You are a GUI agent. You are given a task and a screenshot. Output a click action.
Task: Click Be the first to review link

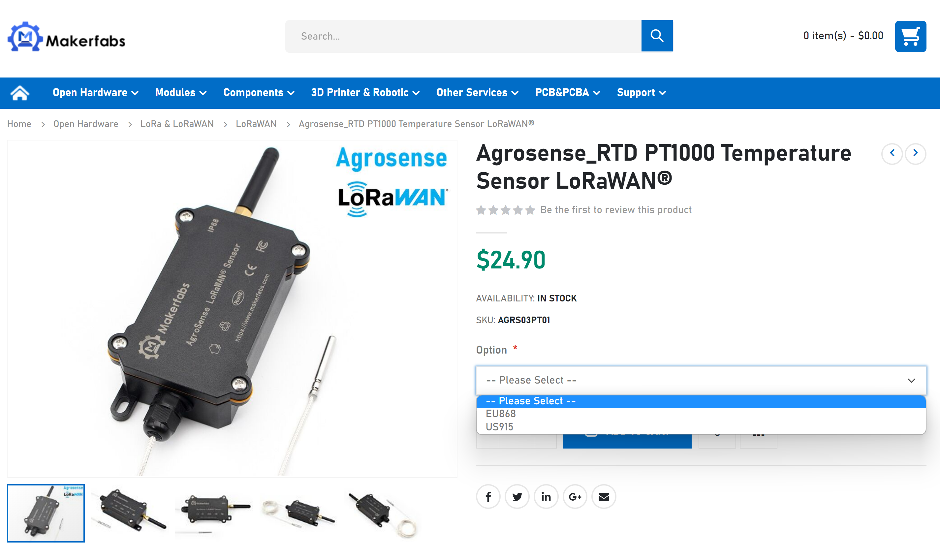coord(616,210)
